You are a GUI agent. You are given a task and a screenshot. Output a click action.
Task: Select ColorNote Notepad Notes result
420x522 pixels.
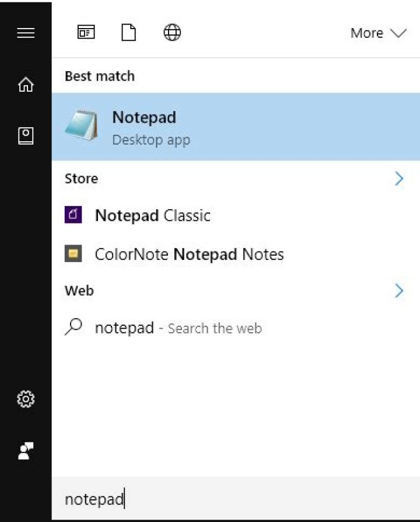[x=236, y=254]
